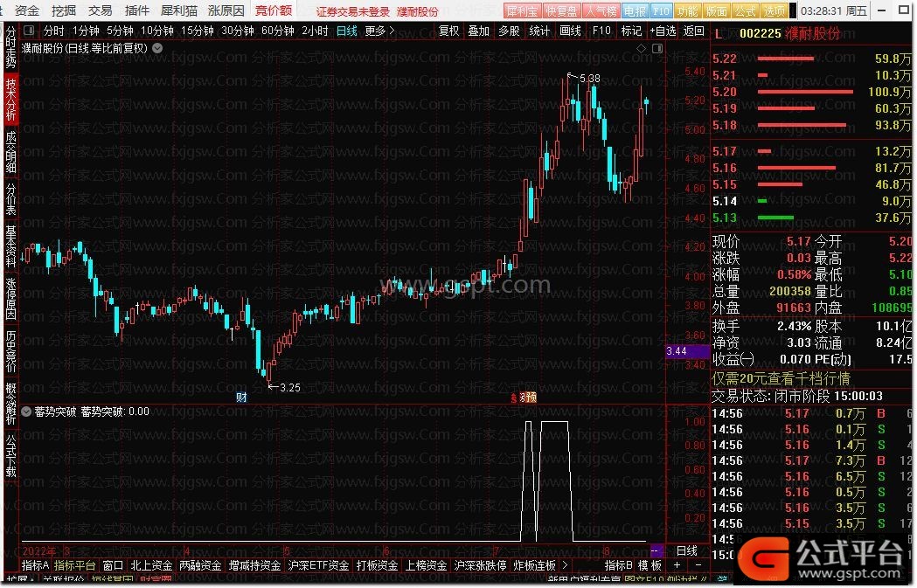Click the 证券交易未登录 login status
The height and width of the screenshot is (588, 917).
[x=352, y=11]
